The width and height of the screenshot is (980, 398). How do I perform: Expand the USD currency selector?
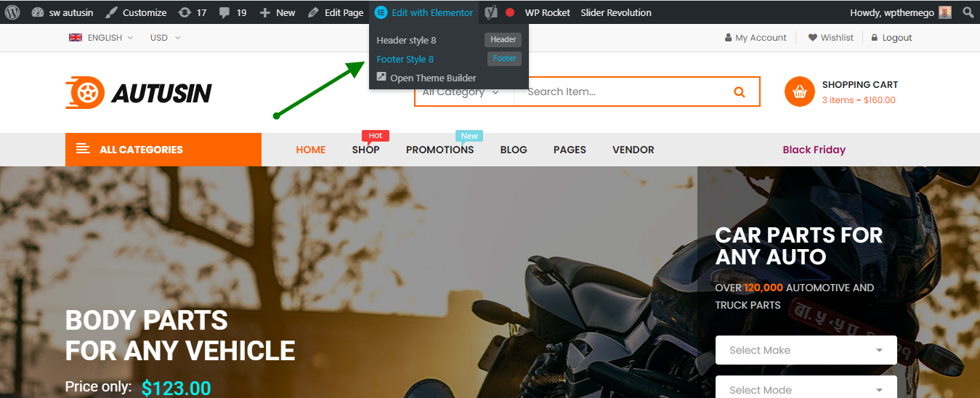point(165,38)
